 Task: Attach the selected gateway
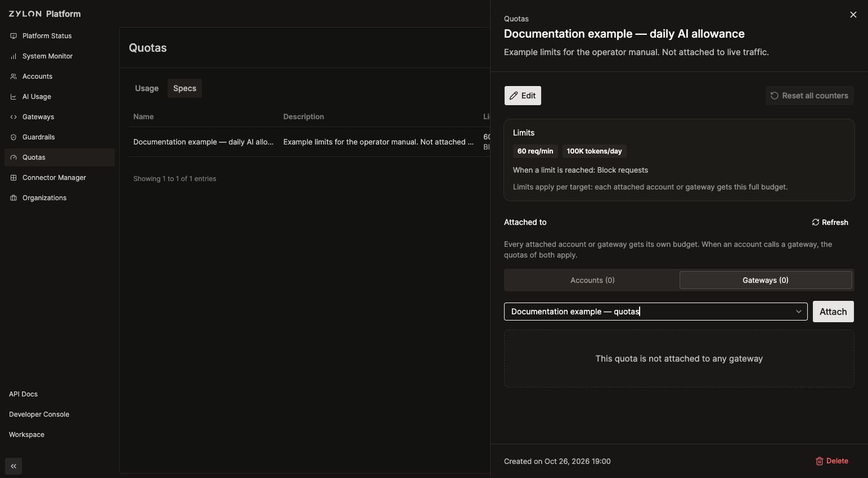point(833,312)
